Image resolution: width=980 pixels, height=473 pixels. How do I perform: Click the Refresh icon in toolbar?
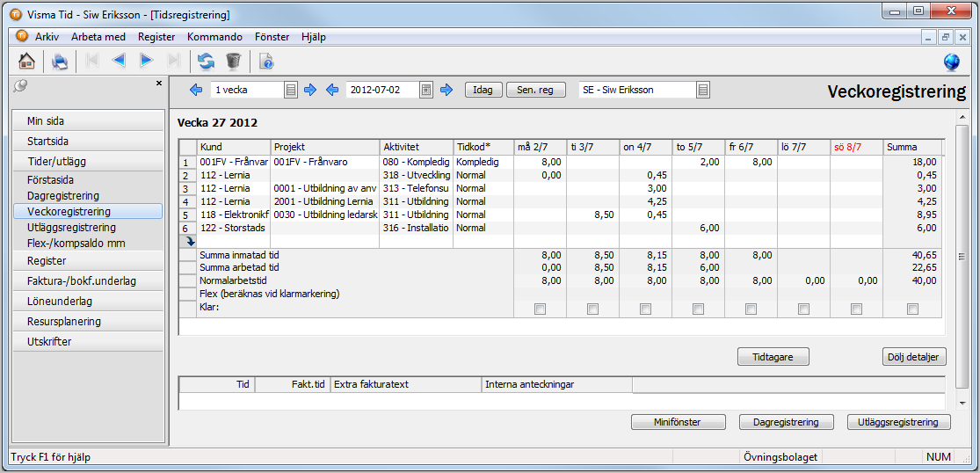click(x=206, y=61)
